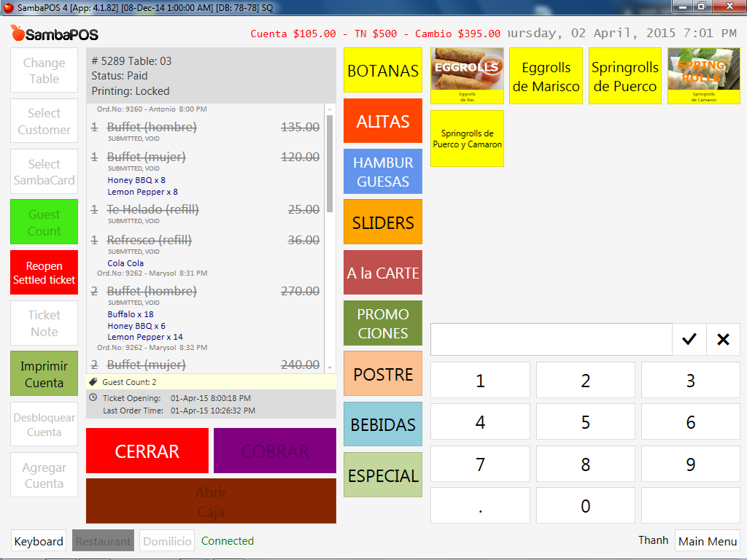Click the numpad input field

551,339
